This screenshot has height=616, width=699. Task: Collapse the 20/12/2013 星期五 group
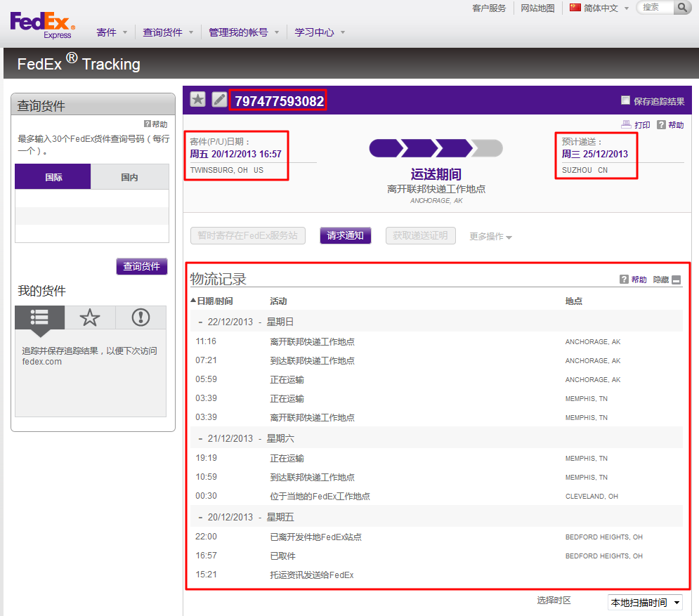click(200, 518)
